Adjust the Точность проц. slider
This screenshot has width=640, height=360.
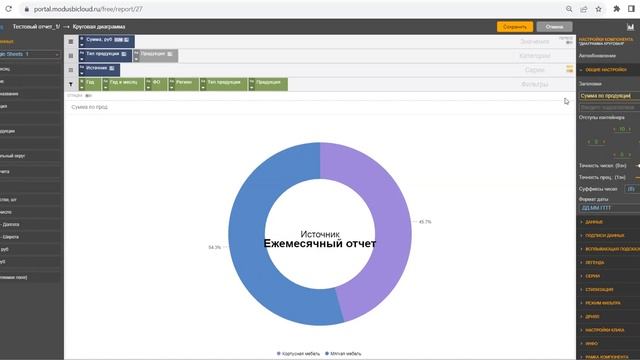pos(638,177)
